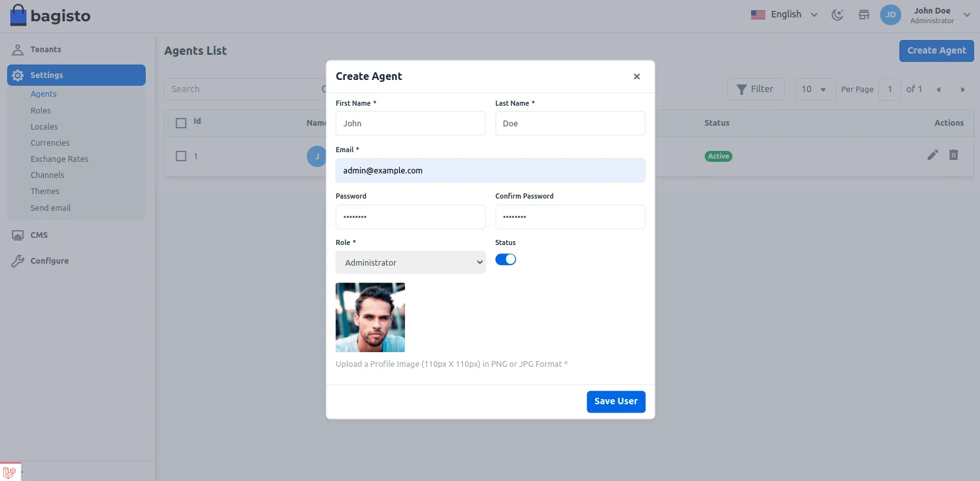The image size is (980, 481).
Task: Tick the checkbox next to agent Id 1
Action: pos(181,156)
